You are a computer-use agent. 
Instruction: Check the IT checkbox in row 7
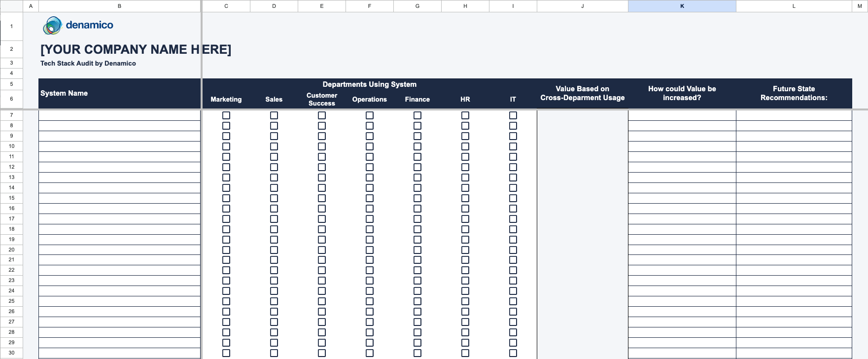click(x=513, y=115)
